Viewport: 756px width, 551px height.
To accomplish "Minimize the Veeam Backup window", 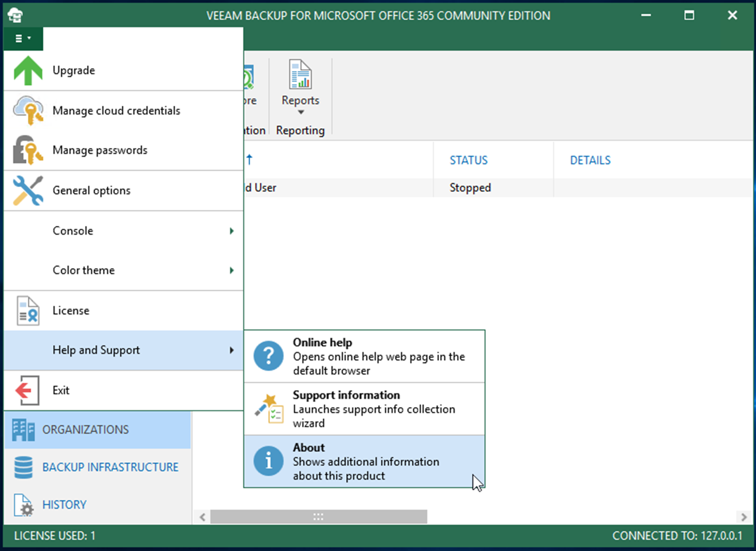I will coord(646,15).
